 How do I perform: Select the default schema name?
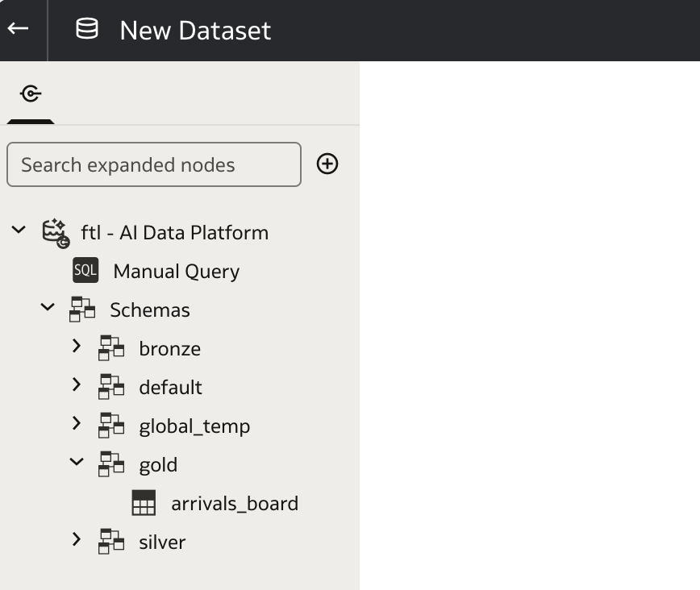click(170, 388)
